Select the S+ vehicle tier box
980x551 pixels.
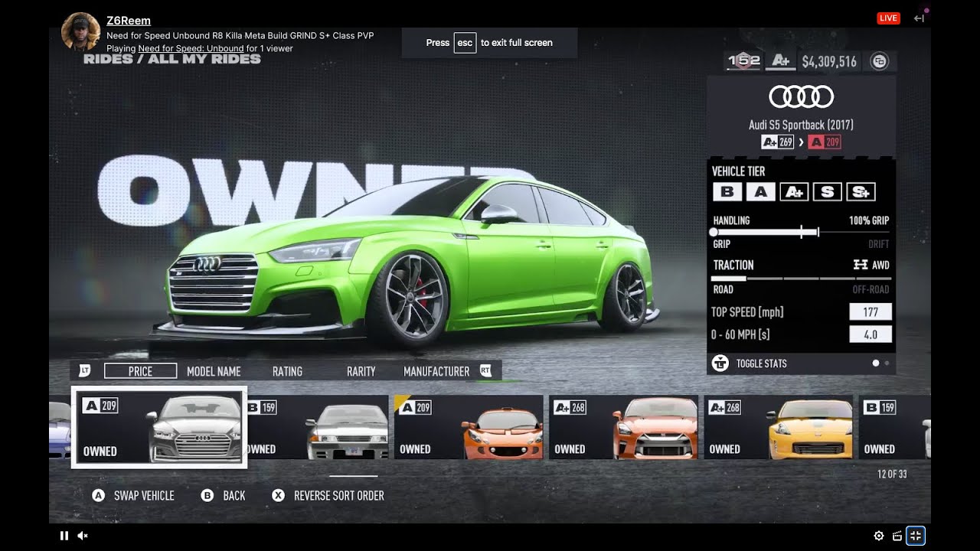[861, 192]
